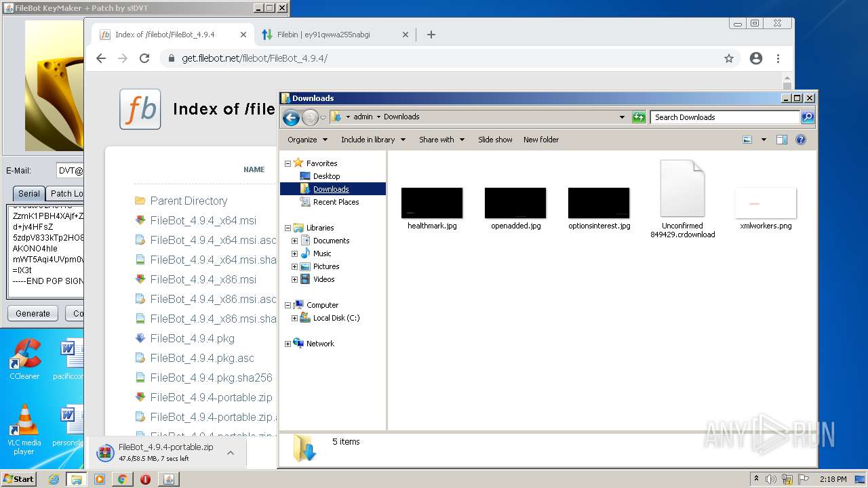
Task: Change view with the Explorer view icon
Action: pos(747,140)
